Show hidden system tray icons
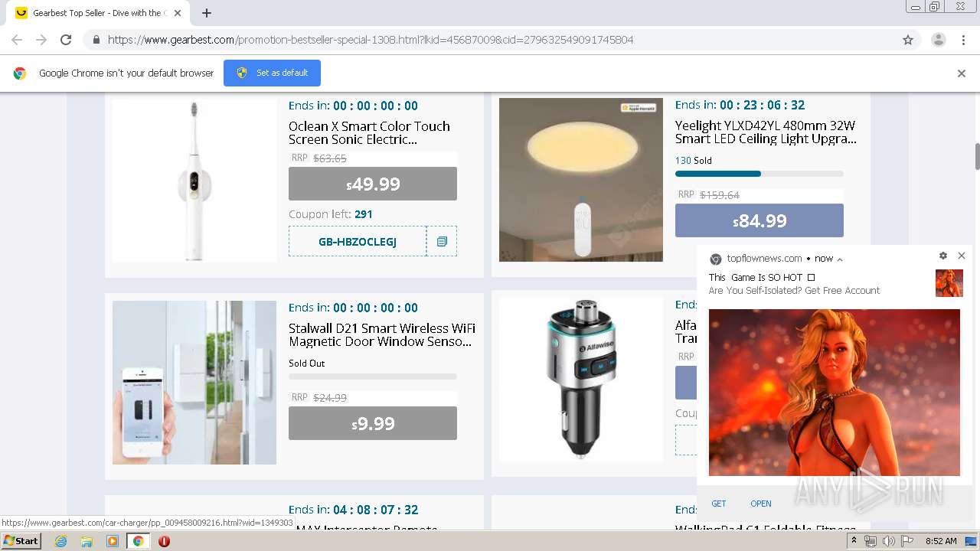This screenshot has width=980, height=551. coord(854,541)
